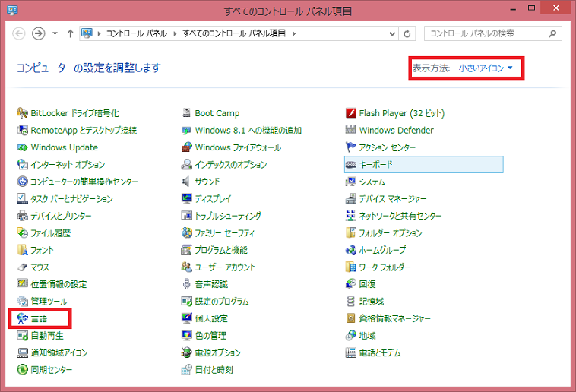This screenshot has width=576, height=392.
Task: Open the 色の管理 link
Action: (210, 336)
